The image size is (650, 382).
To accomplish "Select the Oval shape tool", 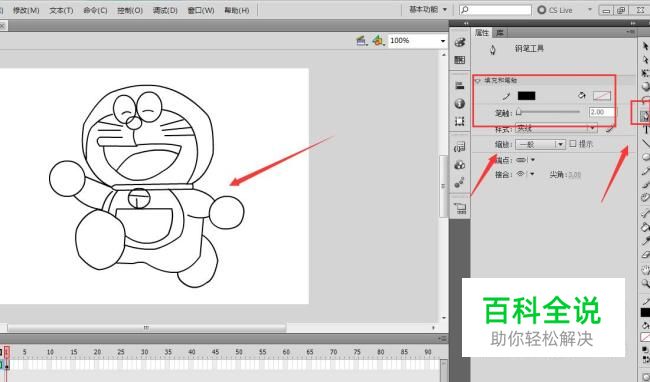I will [645, 157].
